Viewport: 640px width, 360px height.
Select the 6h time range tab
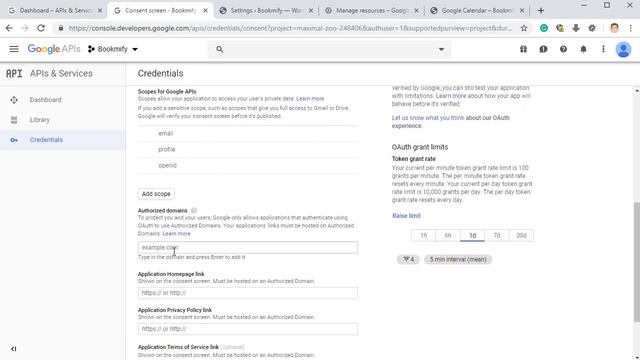448,236
